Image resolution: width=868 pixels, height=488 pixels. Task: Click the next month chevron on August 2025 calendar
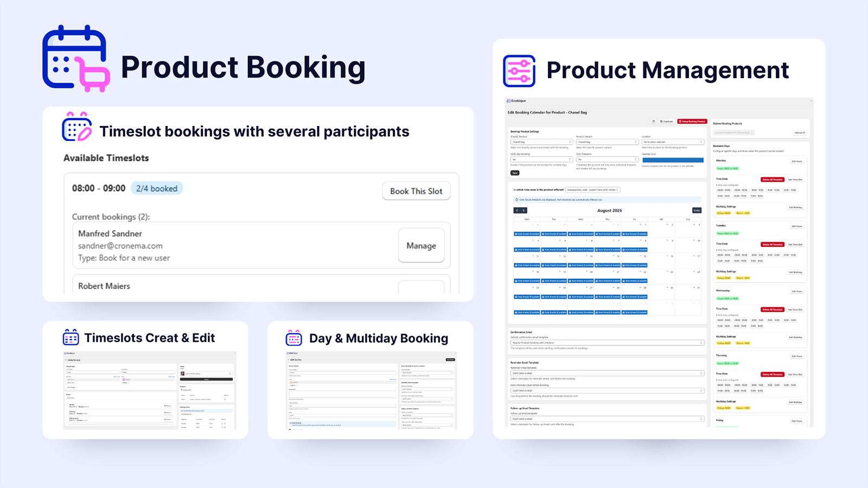point(523,210)
